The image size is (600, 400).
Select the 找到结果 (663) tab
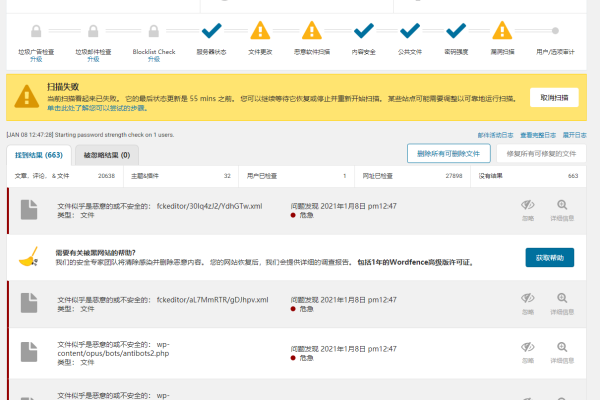point(40,155)
